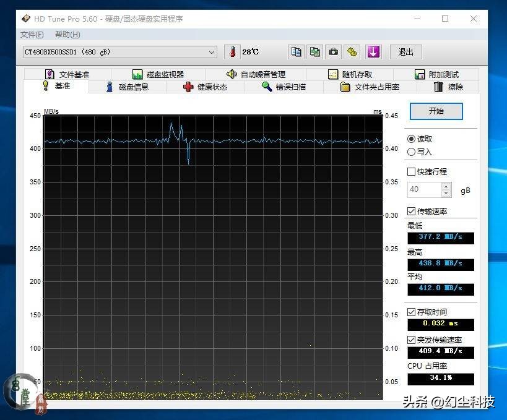Click the camera screenshot capture icon
This screenshot has height=420, width=507.
[x=333, y=52]
